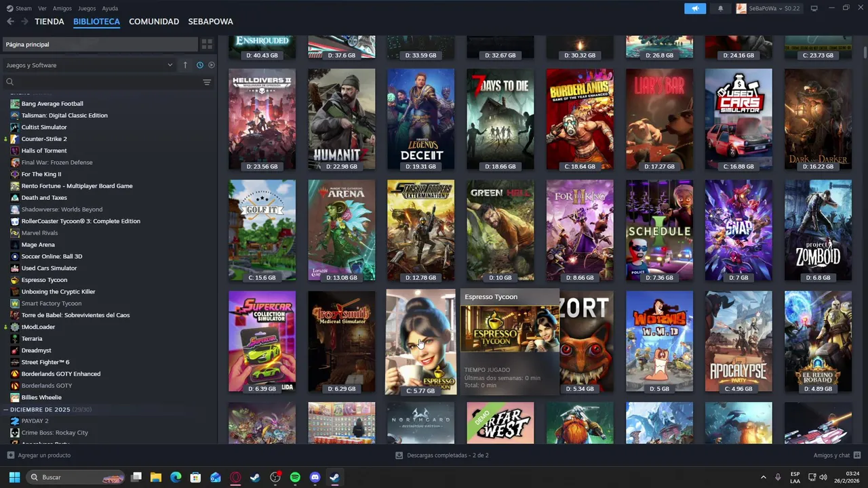Select the Golf It cover
The width and height of the screenshot is (868, 488).
tap(262, 230)
